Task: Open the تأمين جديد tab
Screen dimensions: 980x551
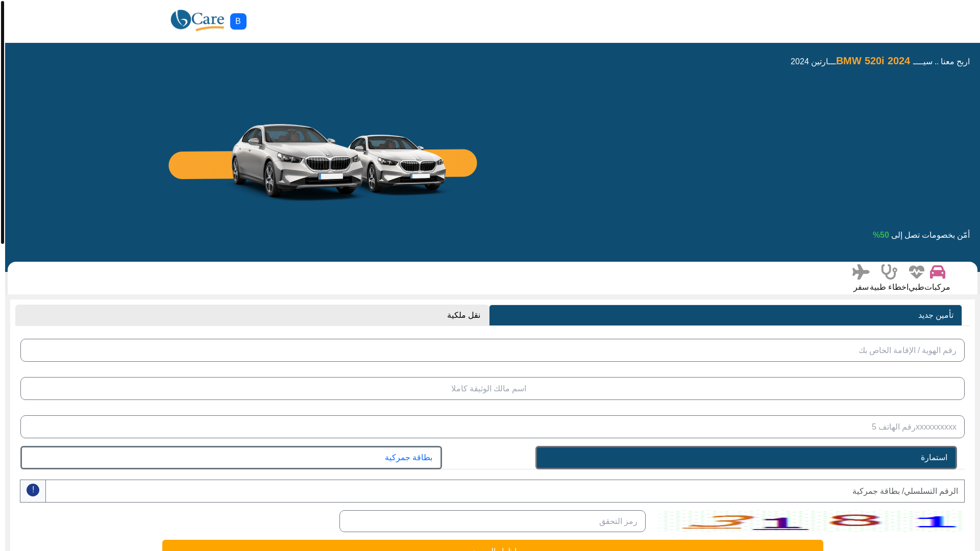Action: pos(725,315)
